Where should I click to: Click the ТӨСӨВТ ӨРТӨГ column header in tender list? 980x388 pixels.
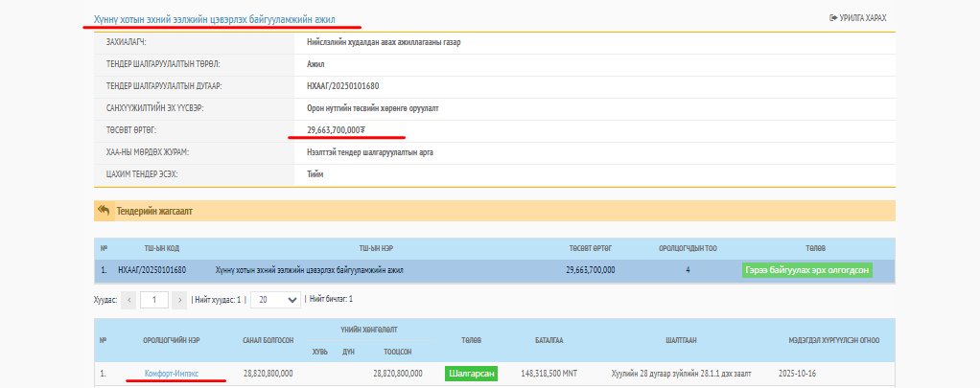coord(590,247)
